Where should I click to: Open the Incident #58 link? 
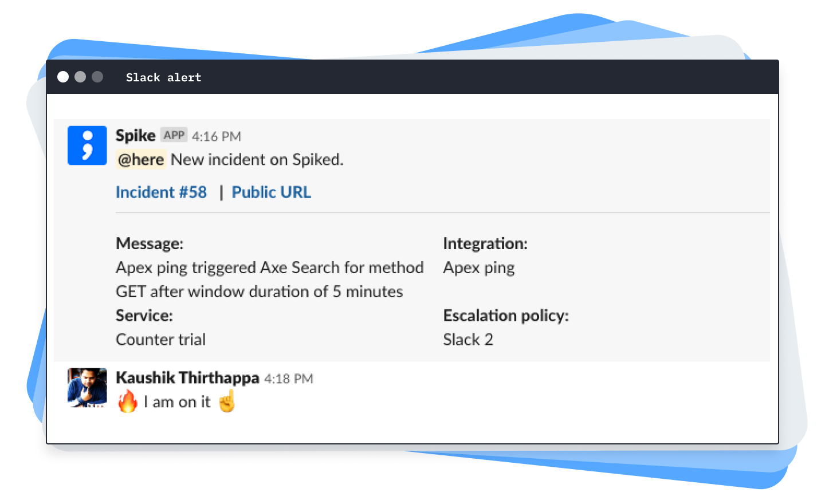pos(161,192)
